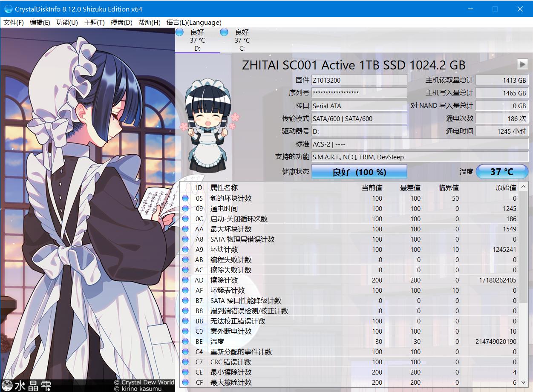The height and width of the screenshot is (392, 533).
Task: Click the 对 NAND 写入量总计 value 0 GB
Action: click(502, 106)
